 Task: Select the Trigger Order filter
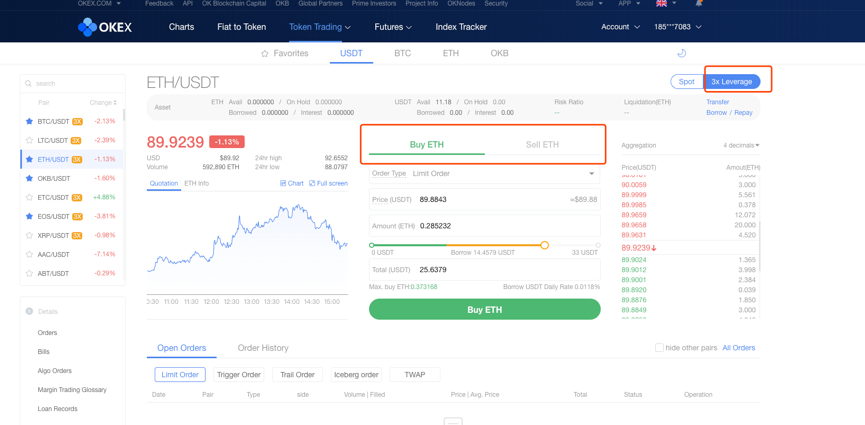(x=239, y=375)
